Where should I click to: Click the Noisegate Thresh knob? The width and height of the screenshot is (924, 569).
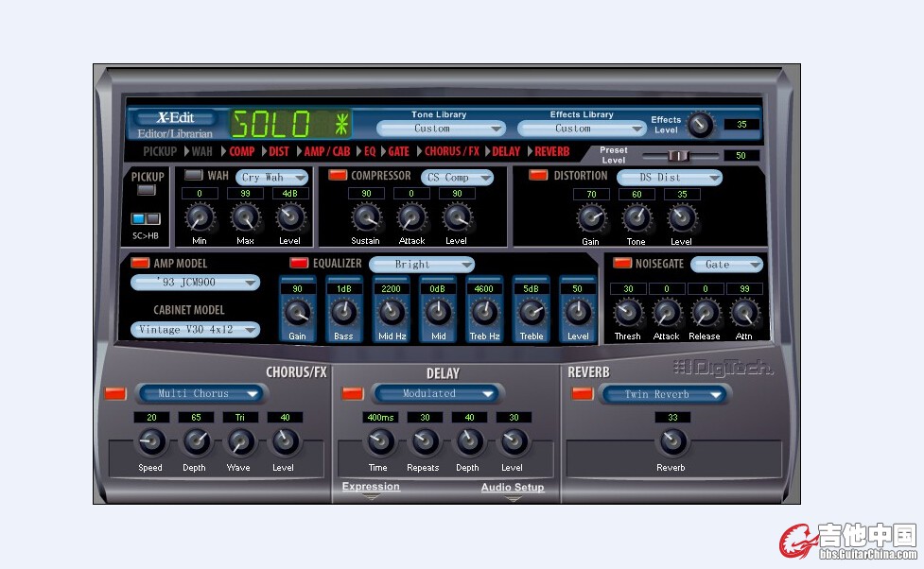(x=628, y=313)
